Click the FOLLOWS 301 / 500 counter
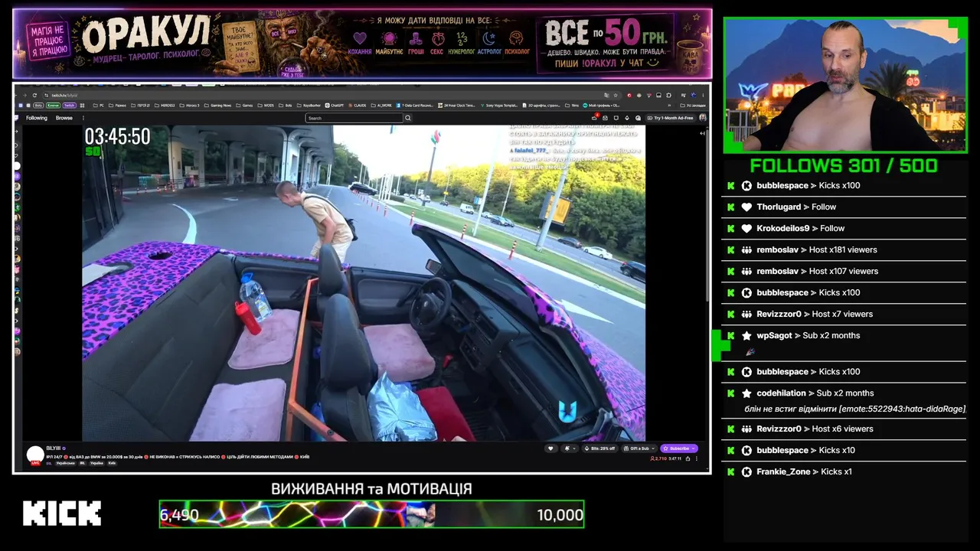 pyautogui.click(x=844, y=165)
